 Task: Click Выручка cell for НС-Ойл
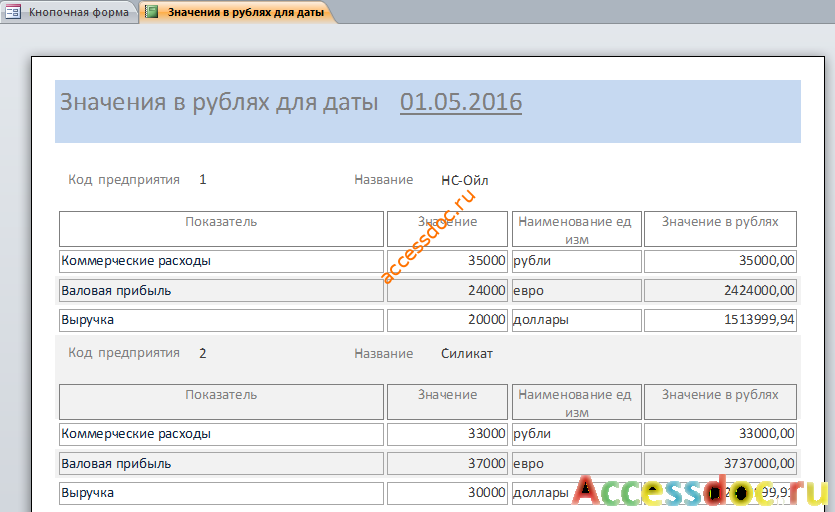point(221,320)
